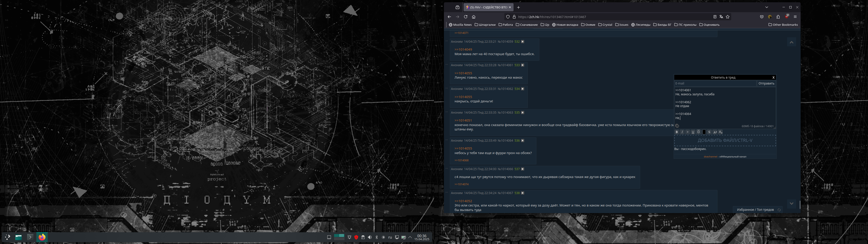
Task: Translate this page using the translate icon
Action: coord(721,17)
